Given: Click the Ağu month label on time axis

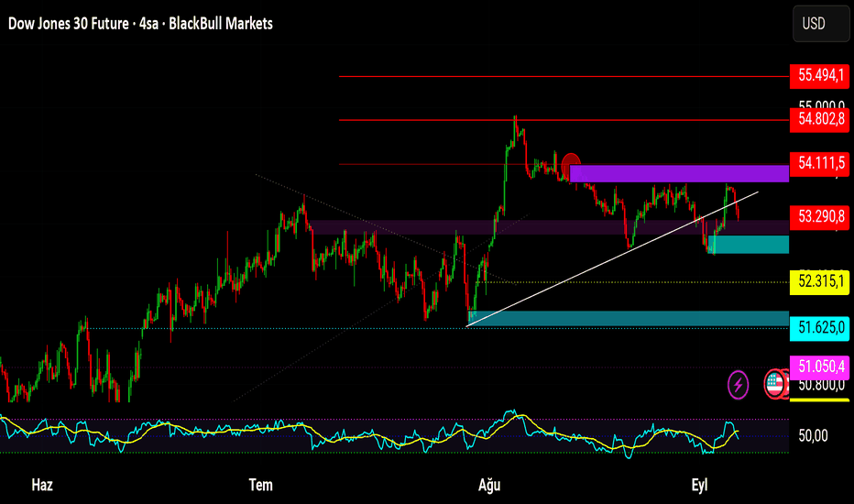Looking at the screenshot, I should click(489, 485).
